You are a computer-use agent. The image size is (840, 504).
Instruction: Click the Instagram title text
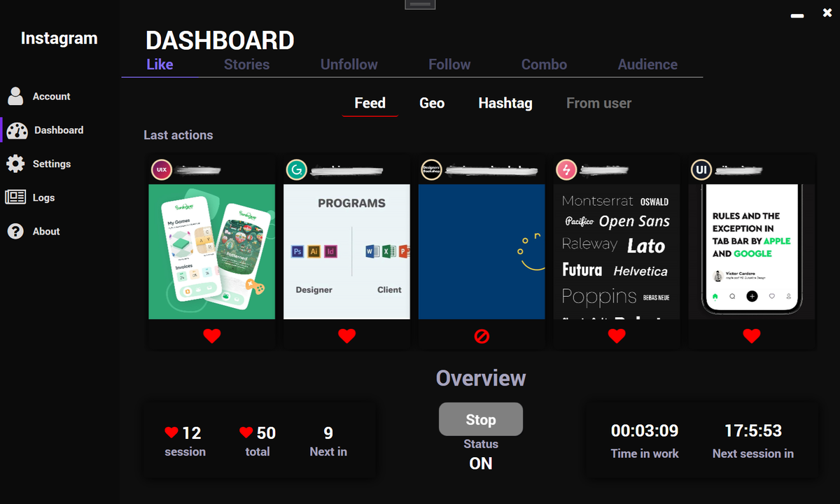[59, 38]
